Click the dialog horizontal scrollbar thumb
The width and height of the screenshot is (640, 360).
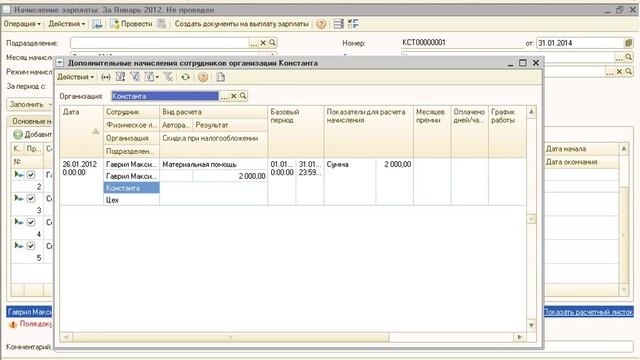pos(231,337)
